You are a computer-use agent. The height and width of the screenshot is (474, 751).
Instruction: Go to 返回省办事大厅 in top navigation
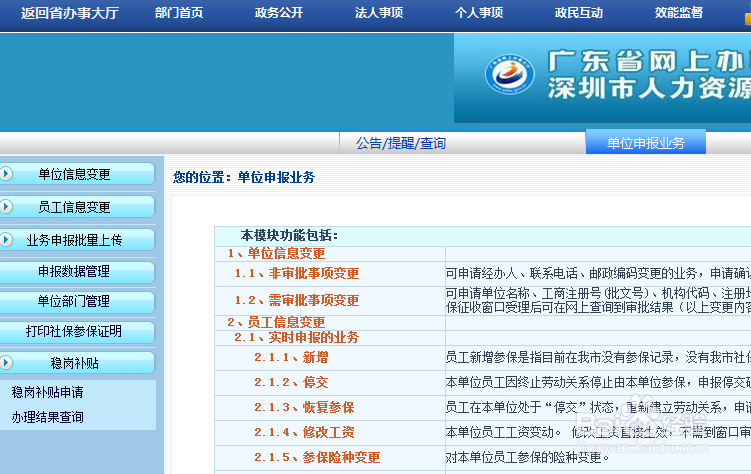[70, 13]
